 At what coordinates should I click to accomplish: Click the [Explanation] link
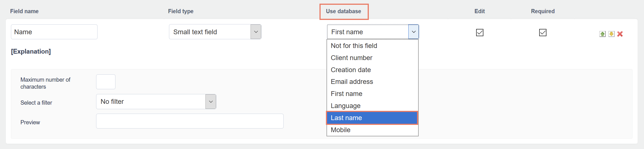(x=31, y=52)
